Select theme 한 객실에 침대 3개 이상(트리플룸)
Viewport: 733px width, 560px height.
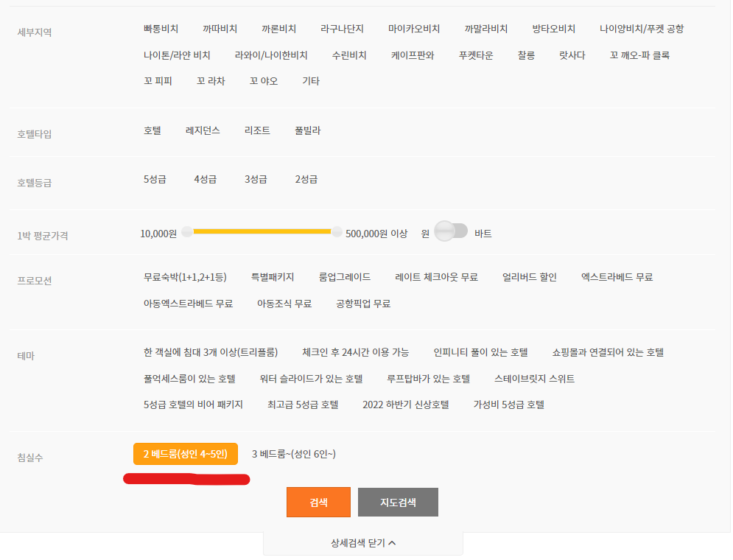[211, 352]
